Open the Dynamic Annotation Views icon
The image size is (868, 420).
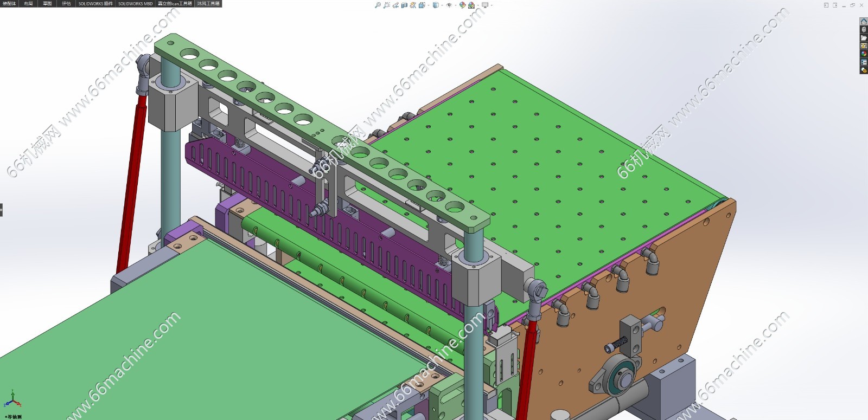click(413, 5)
